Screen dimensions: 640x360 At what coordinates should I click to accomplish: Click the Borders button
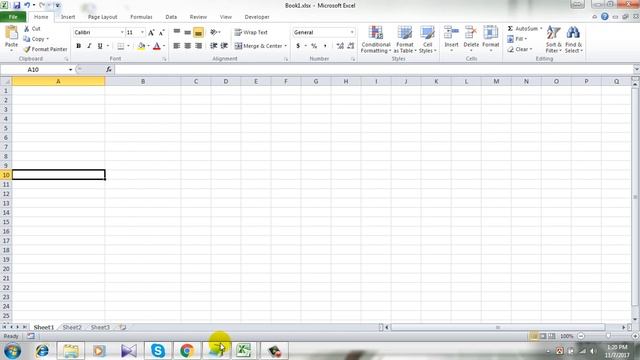click(120, 46)
